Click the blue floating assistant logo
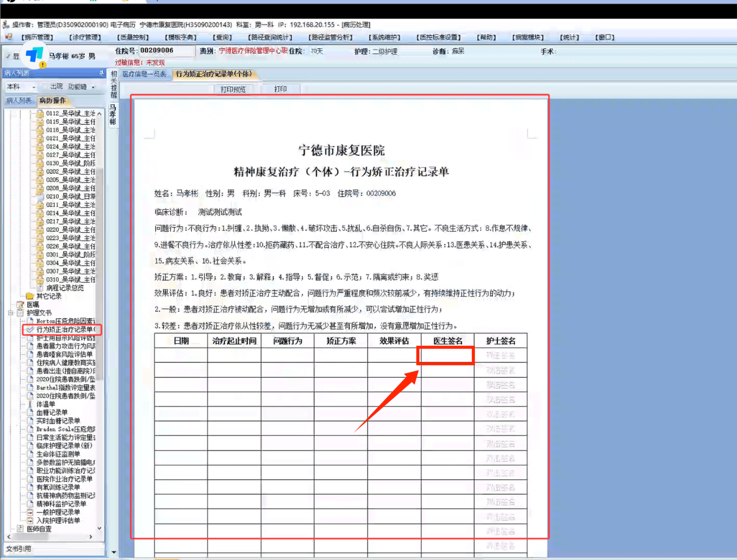The height and width of the screenshot is (560, 737). pos(35,55)
